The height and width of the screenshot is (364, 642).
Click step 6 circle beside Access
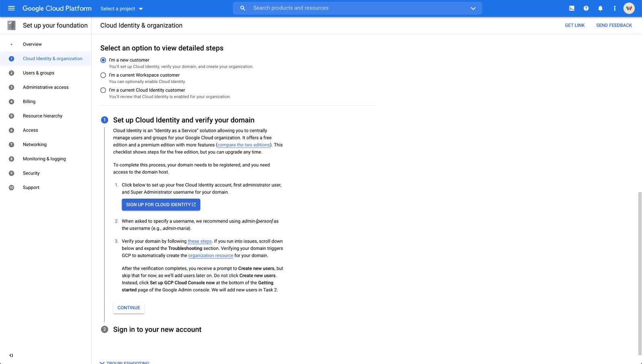coord(11,130)
